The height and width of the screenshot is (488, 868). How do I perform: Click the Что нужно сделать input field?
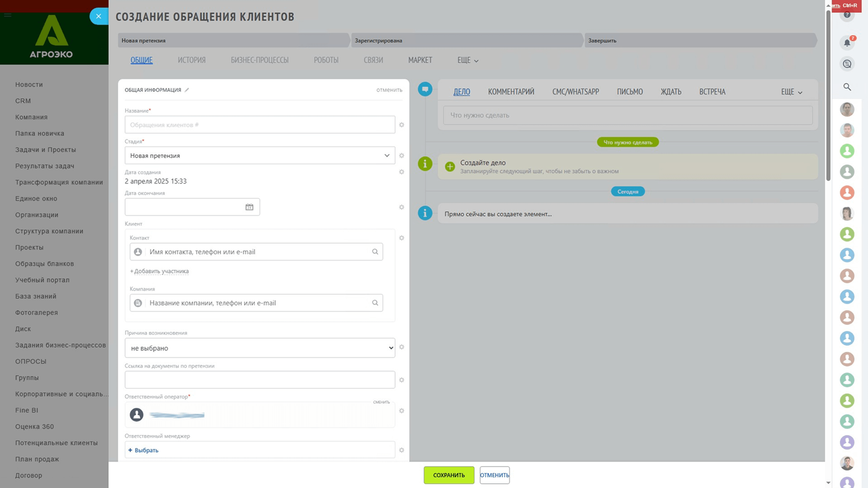tap(627, 115)
